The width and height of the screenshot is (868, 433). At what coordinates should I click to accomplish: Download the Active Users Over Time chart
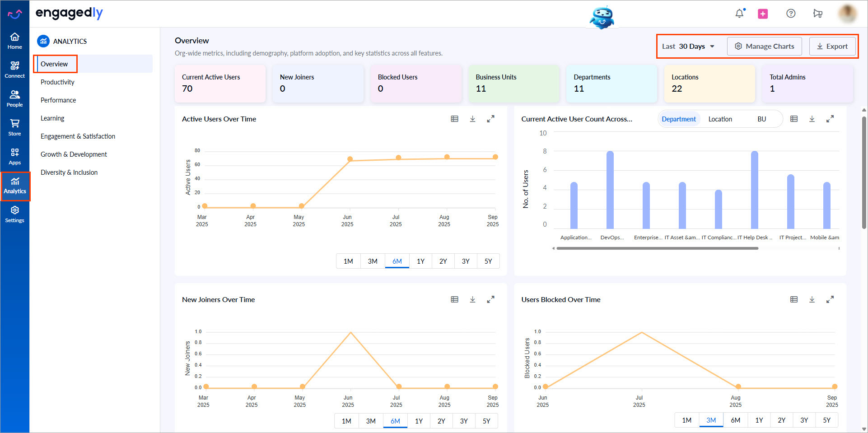pyautogui.click(x=472, y=119)
